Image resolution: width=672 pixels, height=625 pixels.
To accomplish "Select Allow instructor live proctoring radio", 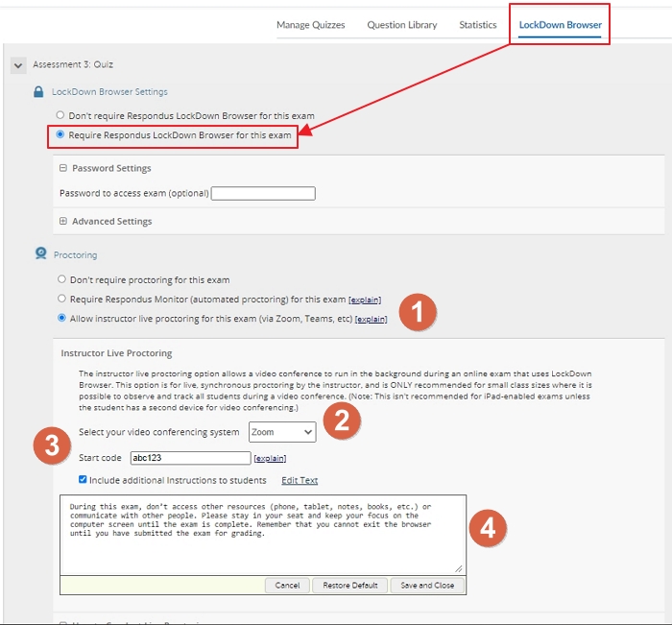I will 61,318.
